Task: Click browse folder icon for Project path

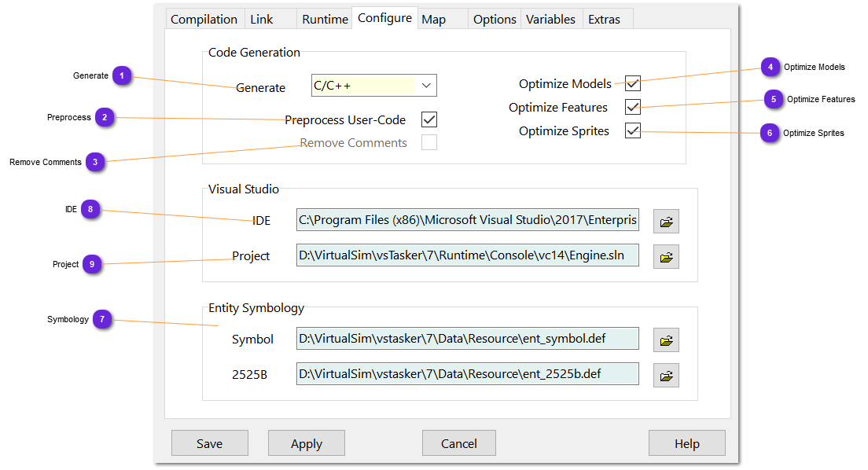Action: [666, 257]
